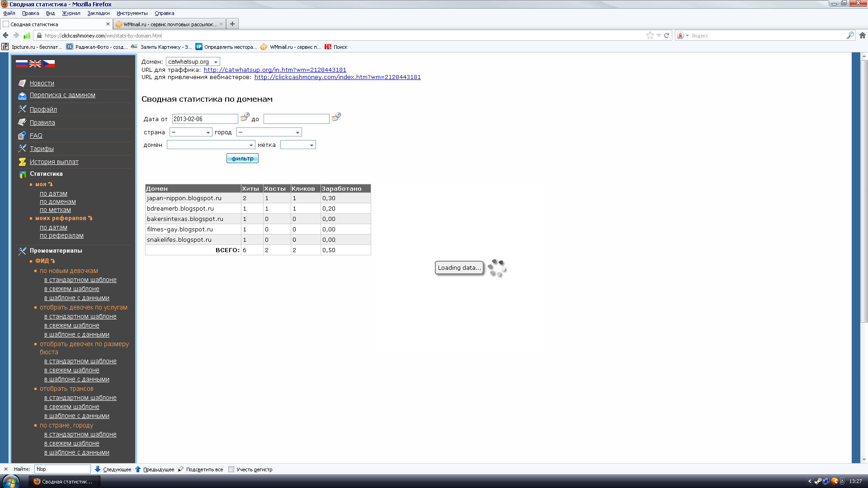The image size is (868, 488).
Task: Open my stats по доменам link
Action: pyautogui.click(x=58, y=202)
